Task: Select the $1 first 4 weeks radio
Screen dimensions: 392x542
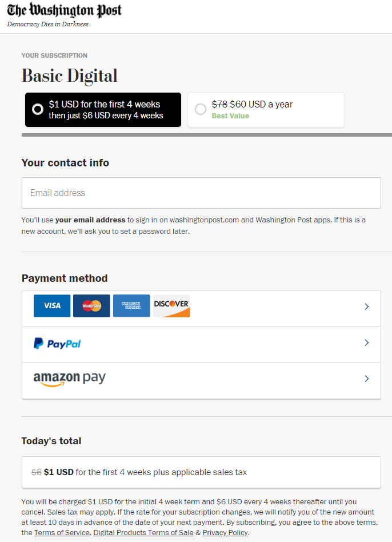Action: [38, 109]
